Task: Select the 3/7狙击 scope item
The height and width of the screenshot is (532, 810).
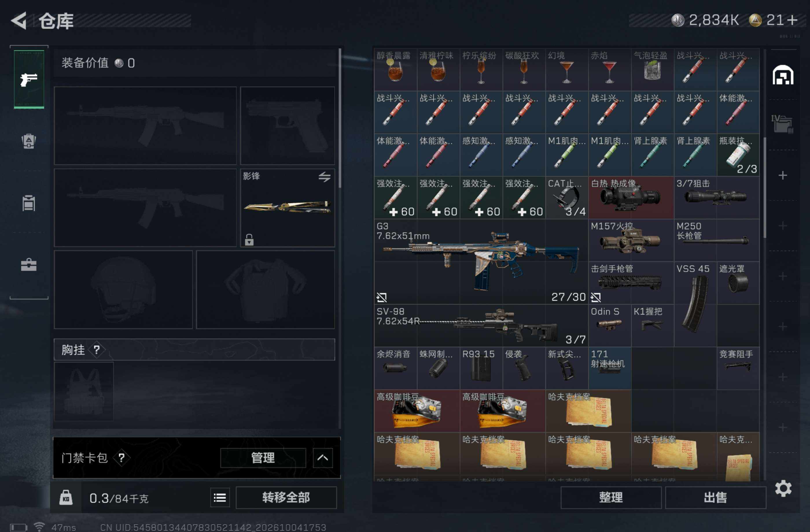Action: (717, 197)
